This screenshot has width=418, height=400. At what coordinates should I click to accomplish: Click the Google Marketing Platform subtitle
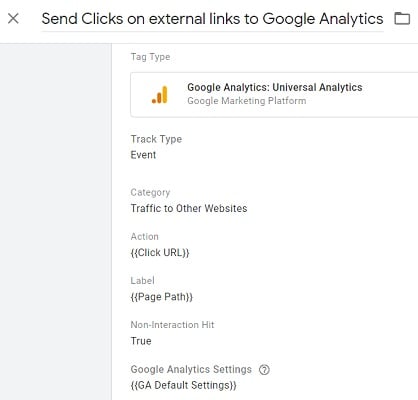click(x=247, y=101)
